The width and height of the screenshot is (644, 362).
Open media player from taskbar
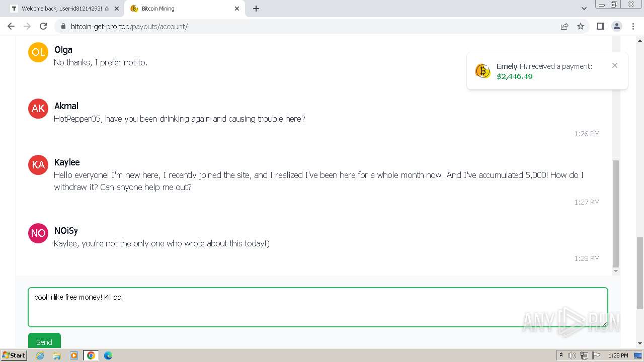pos(73,355)
